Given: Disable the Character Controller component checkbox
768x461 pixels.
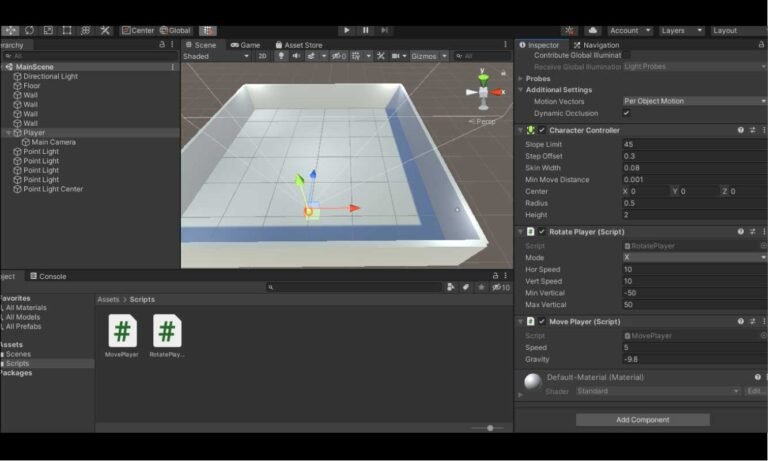Looking at the screenshot, I should pos(542,130).
